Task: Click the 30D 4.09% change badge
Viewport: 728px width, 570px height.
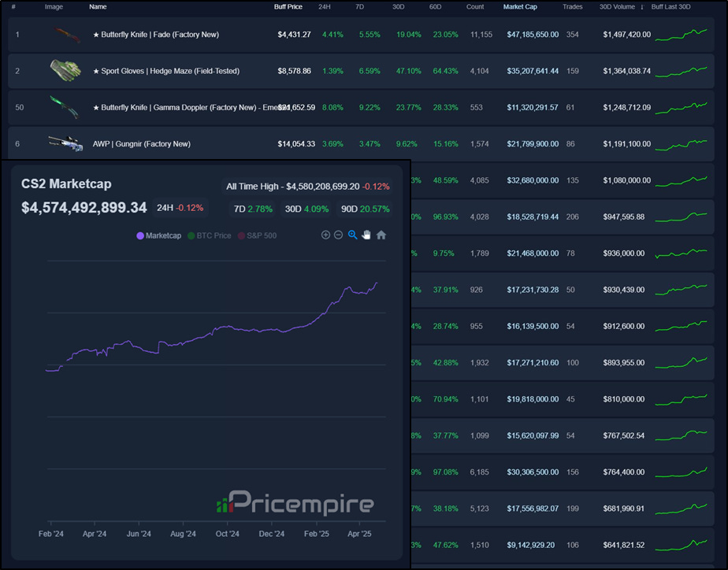Action: 306,209
